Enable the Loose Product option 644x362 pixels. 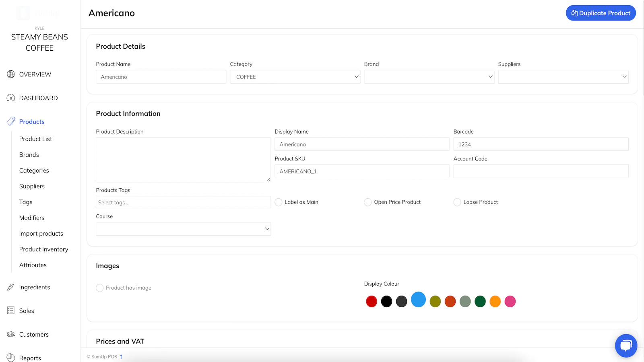click(457, 202)
